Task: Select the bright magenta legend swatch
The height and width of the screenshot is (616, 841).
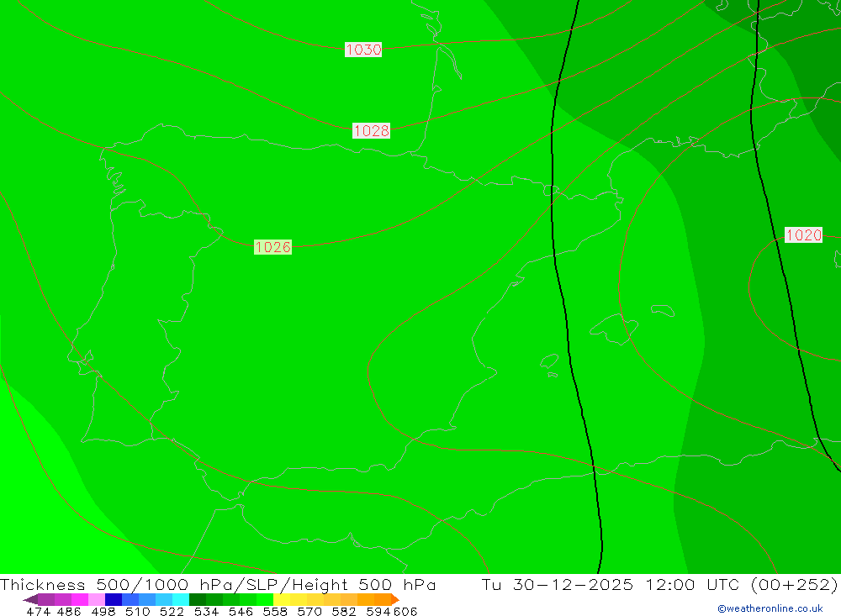Action: [79, 599]
